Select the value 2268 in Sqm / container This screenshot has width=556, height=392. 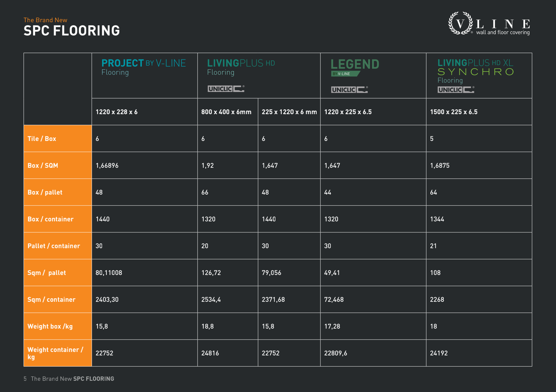[437, 299]
